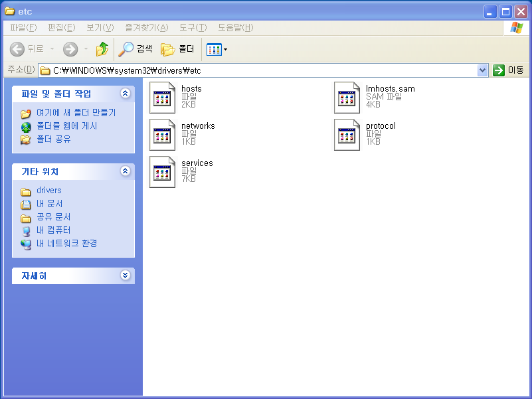Viewport: 532px width, 399px height.
Task: Click the services file name
Action: coord(197,163)
